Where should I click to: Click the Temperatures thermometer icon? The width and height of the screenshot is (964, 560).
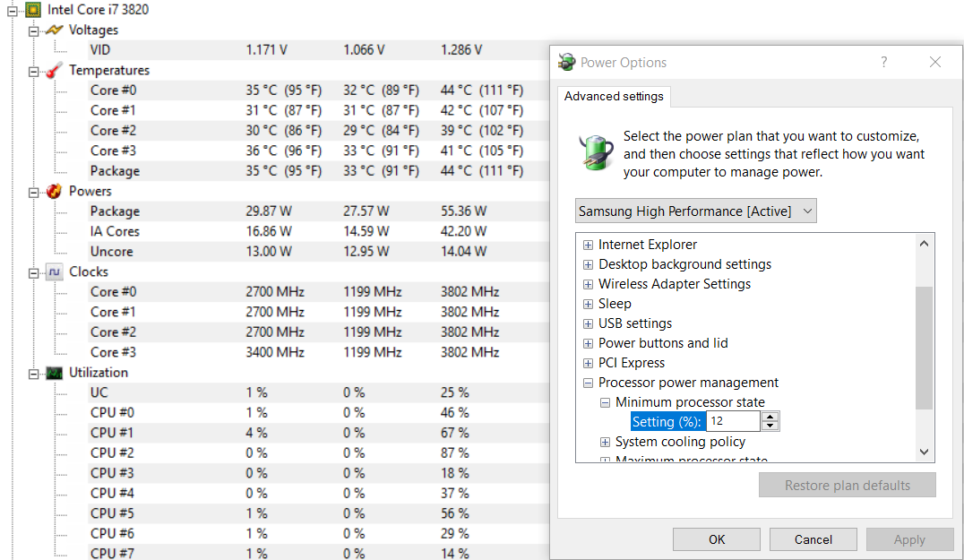point(54,70)
